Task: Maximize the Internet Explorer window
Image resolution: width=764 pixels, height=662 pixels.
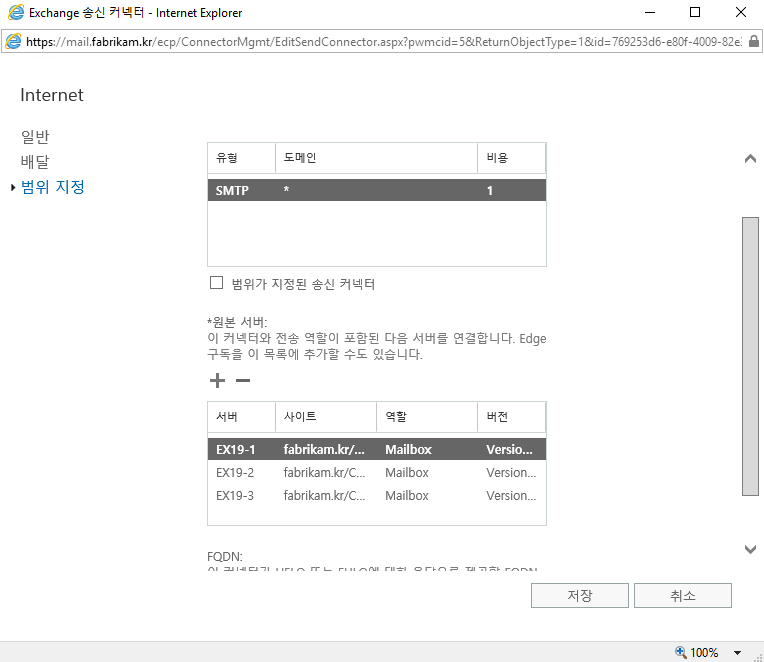Action: (695, 12)
